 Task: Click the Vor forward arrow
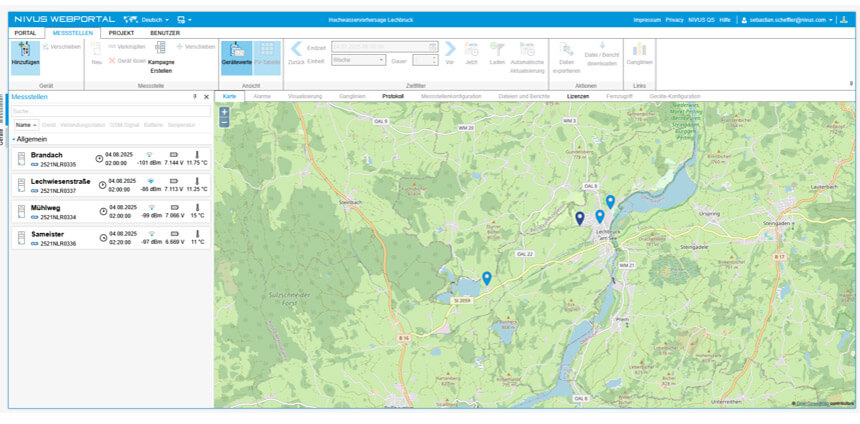(x=450, y=50)
